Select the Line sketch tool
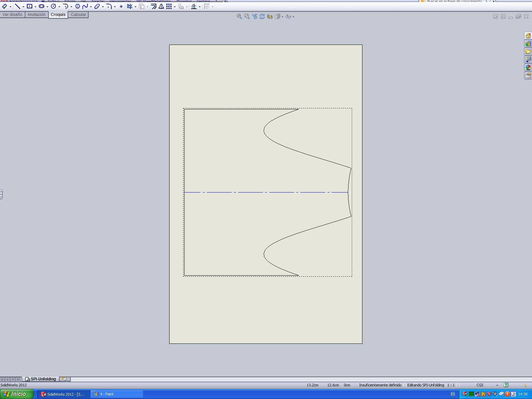 coord(18,6)
